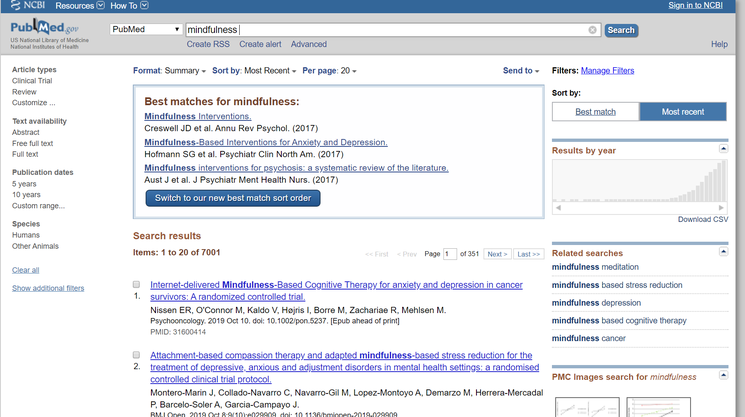Open Mindfulness-Based Interventions for Anxiety and Depression
This screenshot has height=417, width=745.
(266, 142)
